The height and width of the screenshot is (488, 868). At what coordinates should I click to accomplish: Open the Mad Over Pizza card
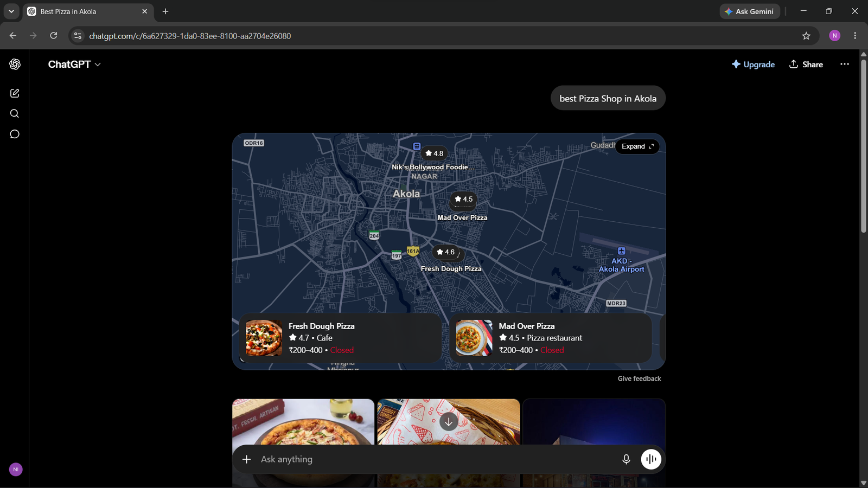click(550, 338)
